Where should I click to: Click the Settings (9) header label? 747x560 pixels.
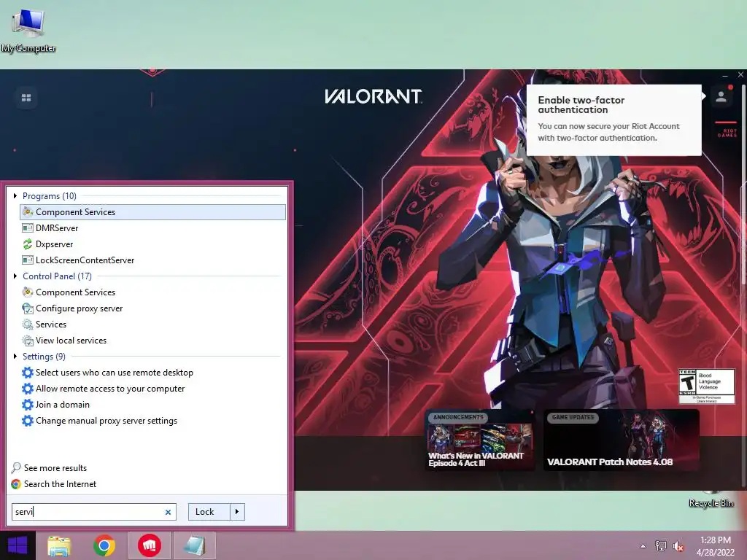coord(44,357)
